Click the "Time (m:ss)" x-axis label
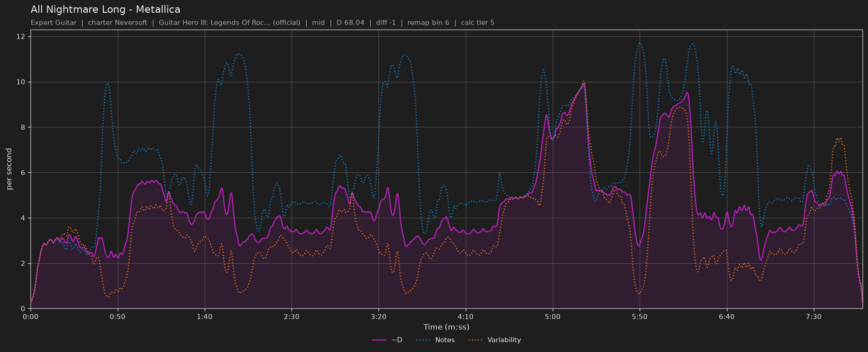This screenshot has width=868, height=352. (446, 327)
